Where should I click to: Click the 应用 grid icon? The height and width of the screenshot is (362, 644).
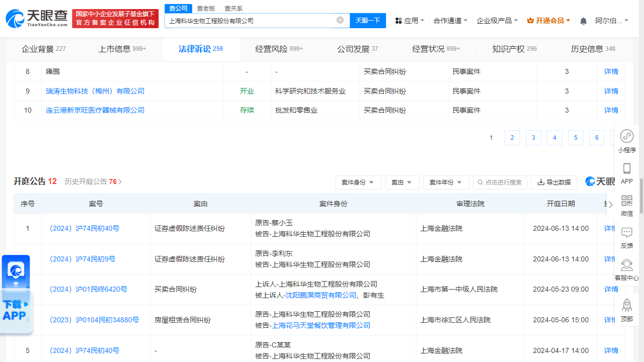[397, 20]
